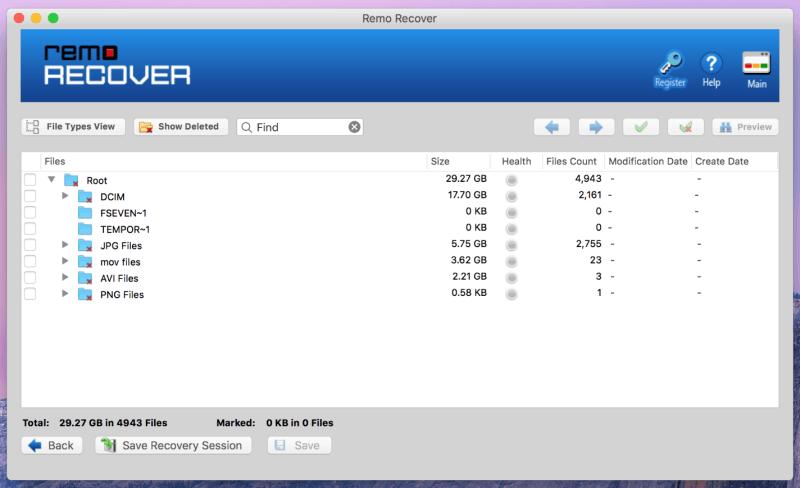Click health indicator for mov files row

[511, 261]
